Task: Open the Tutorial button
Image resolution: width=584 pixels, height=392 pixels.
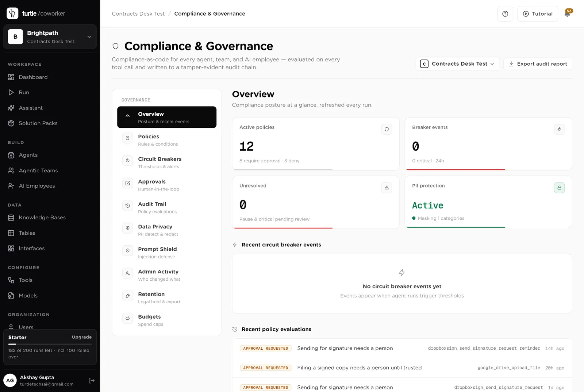Action: pos(538,14)
